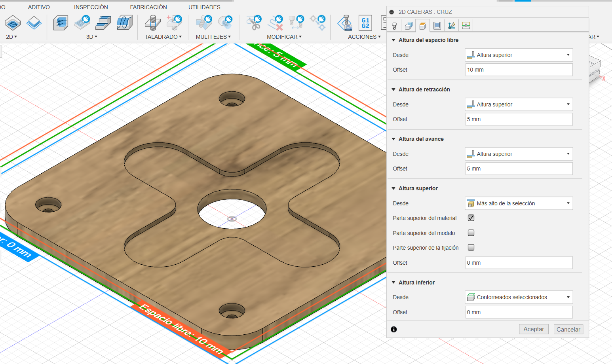Image resolution: width=612 pixels, height=364 pixels.
Task: Select the Heights tab with orange-top cube
Action: (x=423, y=26)
